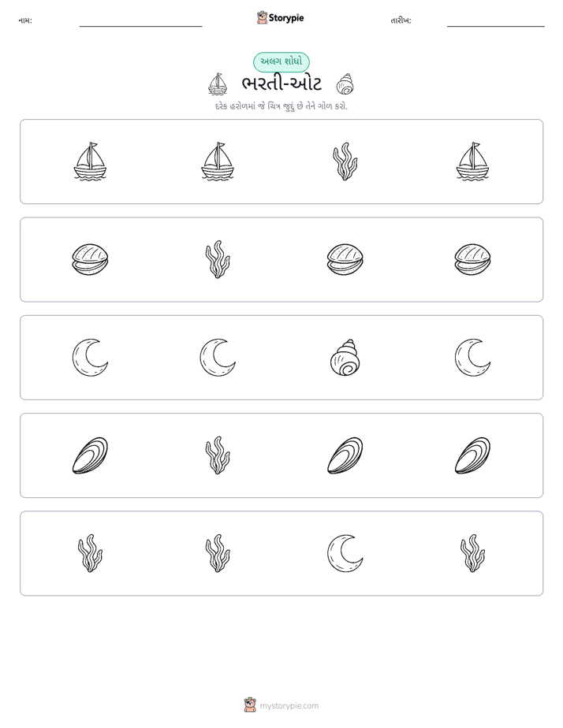Screen dimensions: 563x728
Task: Open the mystorypie.com footer link
Action: tap(289, 706)
